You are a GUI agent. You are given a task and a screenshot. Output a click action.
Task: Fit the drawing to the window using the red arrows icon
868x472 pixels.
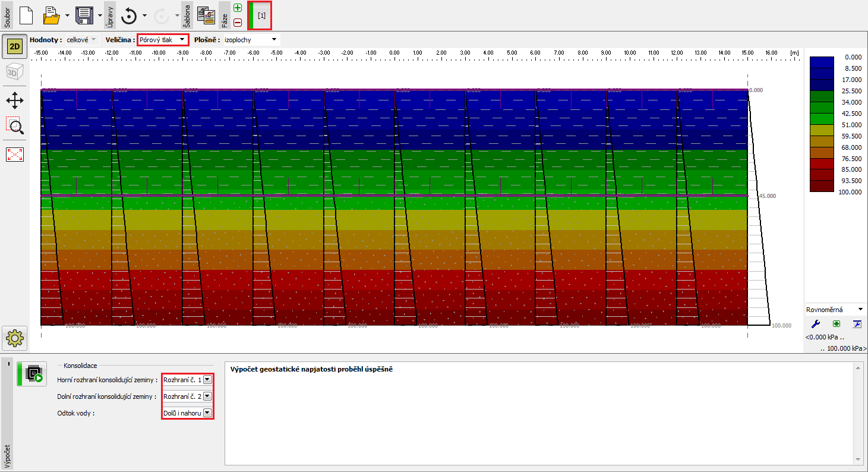point(14,155)
